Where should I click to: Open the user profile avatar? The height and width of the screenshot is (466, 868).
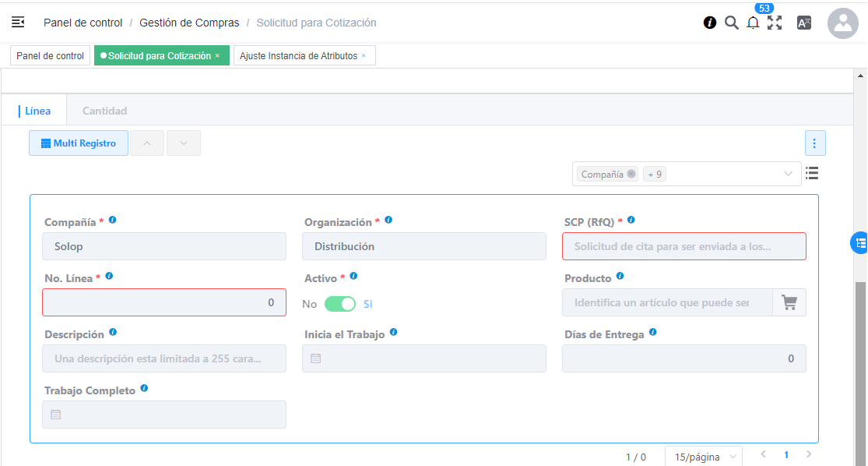click(x=843, y=23)
